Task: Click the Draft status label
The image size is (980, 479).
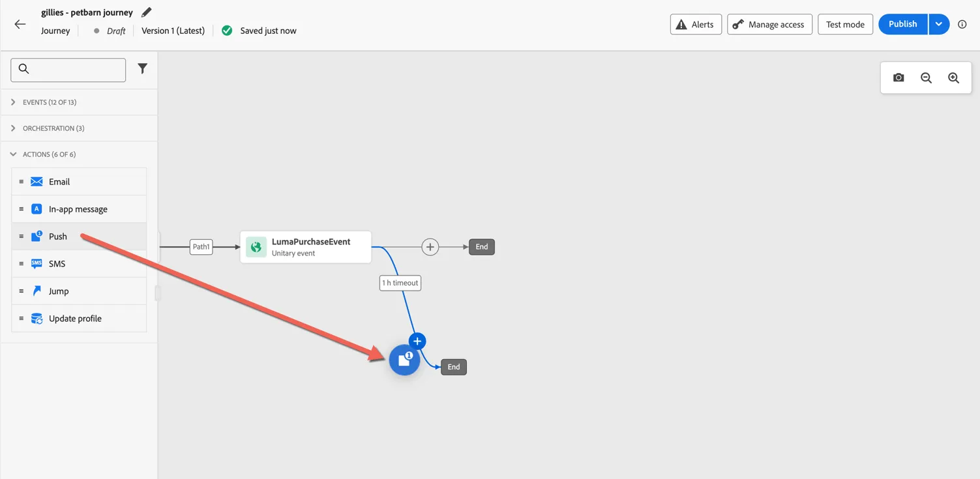Action: (x=116, y=31)
